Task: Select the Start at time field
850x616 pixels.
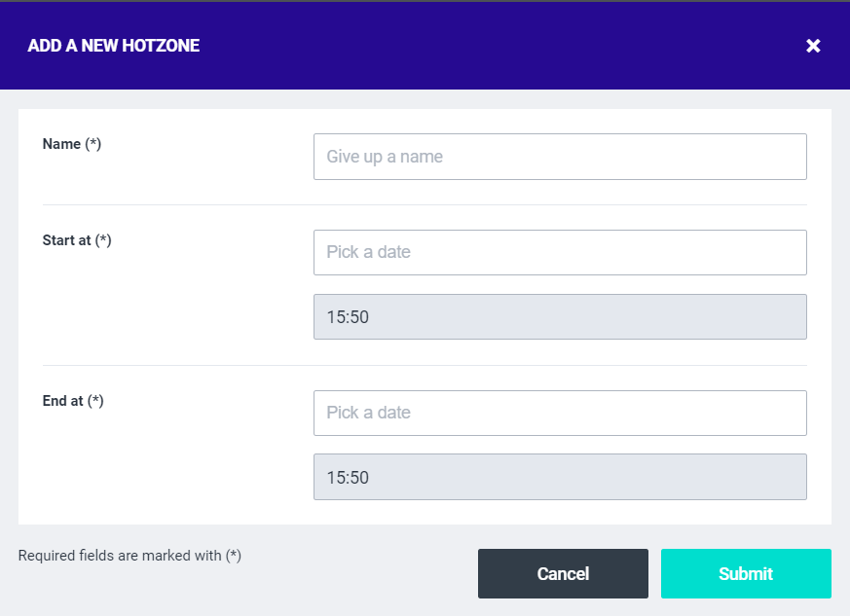Action: [560, 316]
